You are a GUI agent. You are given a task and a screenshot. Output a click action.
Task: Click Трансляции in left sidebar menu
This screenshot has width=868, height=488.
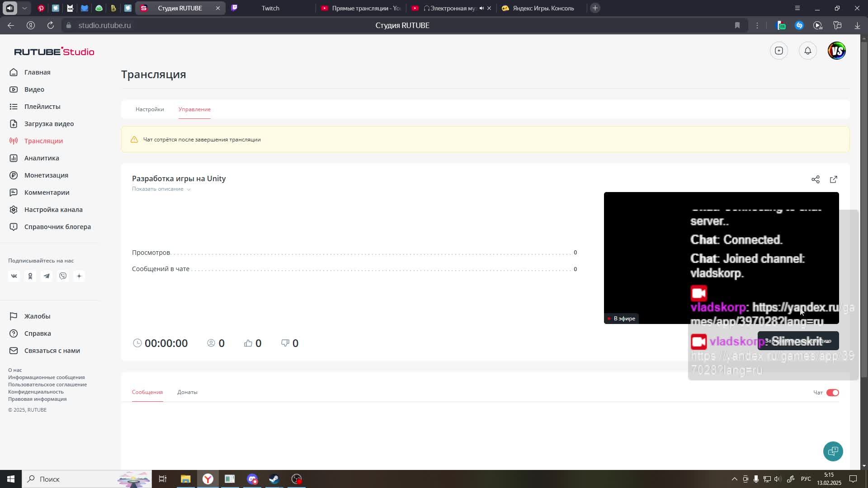[43, 141]
